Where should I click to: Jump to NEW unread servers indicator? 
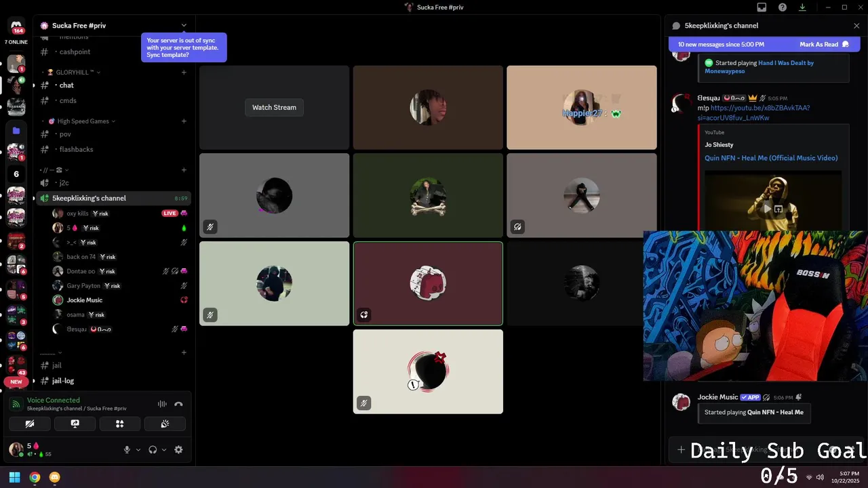[16, 382]
